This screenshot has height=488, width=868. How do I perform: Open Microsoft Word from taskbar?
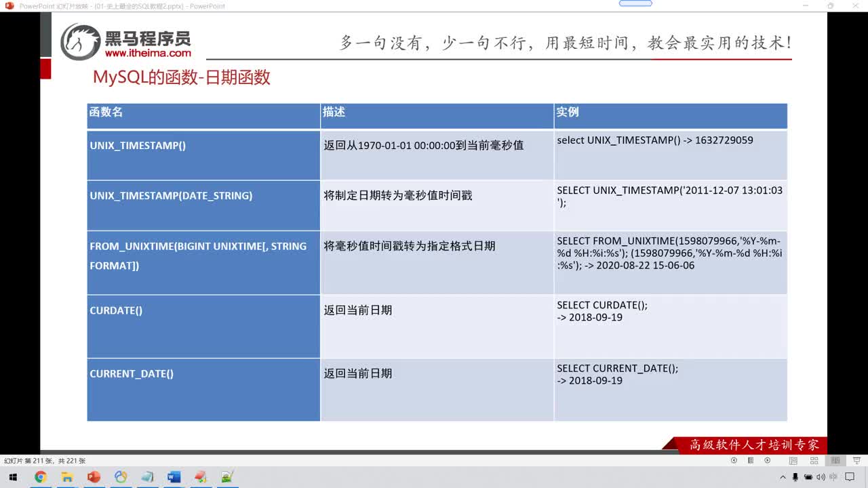click(x=174, y=477)
